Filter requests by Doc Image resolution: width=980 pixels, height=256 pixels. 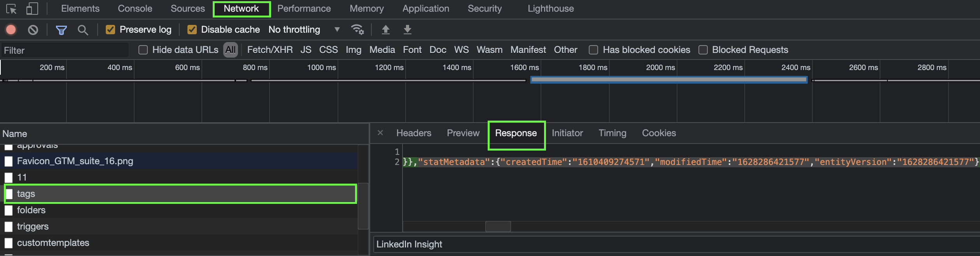[x=438, y=50]
